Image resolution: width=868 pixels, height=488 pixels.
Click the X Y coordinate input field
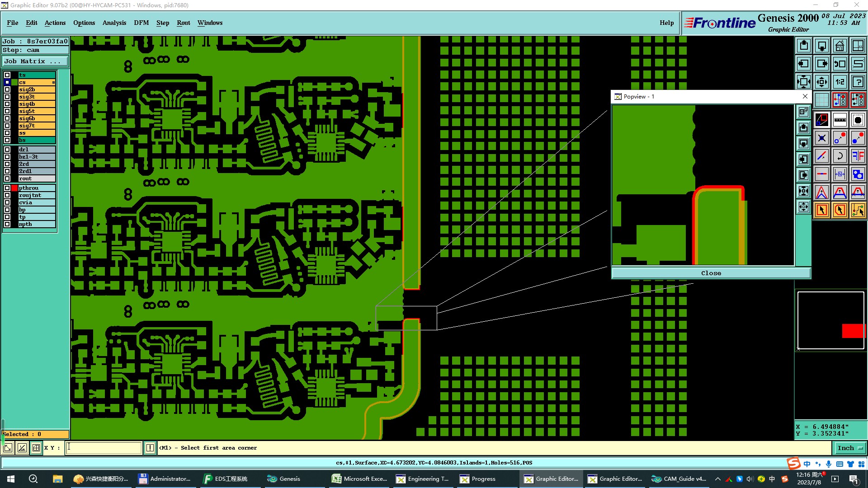[104, 448]
